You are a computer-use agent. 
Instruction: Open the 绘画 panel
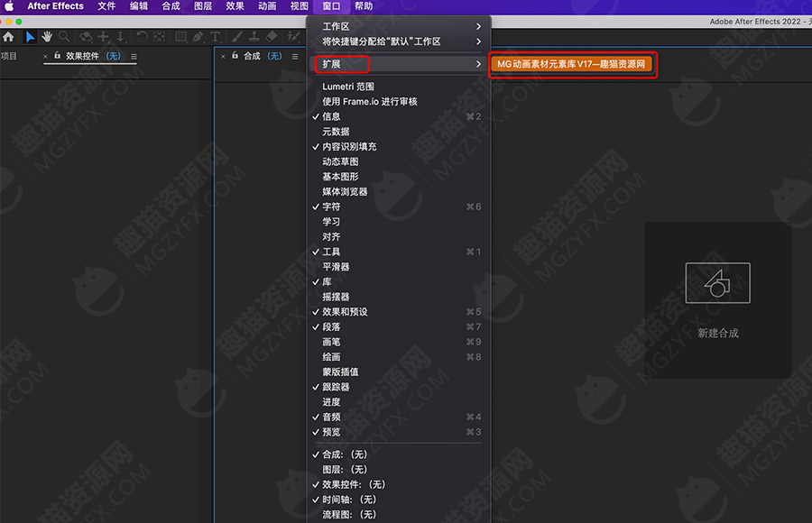pyautogui.click(x=398, y=357)
